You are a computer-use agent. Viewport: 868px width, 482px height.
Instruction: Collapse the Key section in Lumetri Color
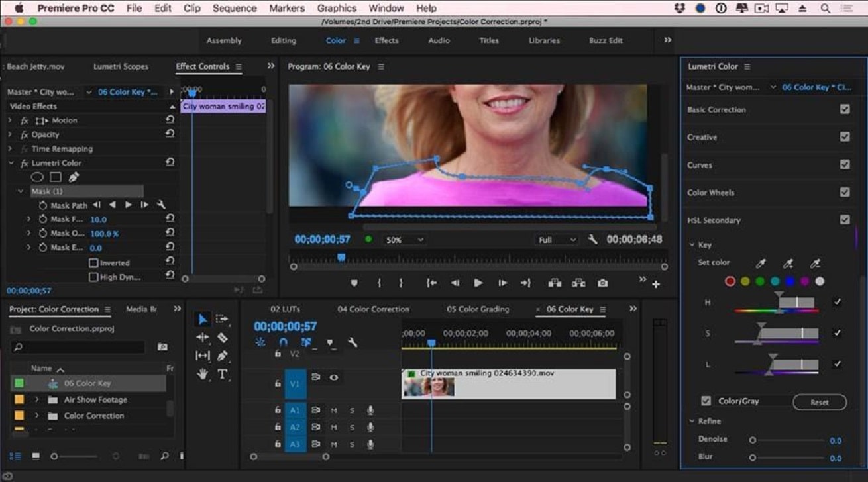692,244
